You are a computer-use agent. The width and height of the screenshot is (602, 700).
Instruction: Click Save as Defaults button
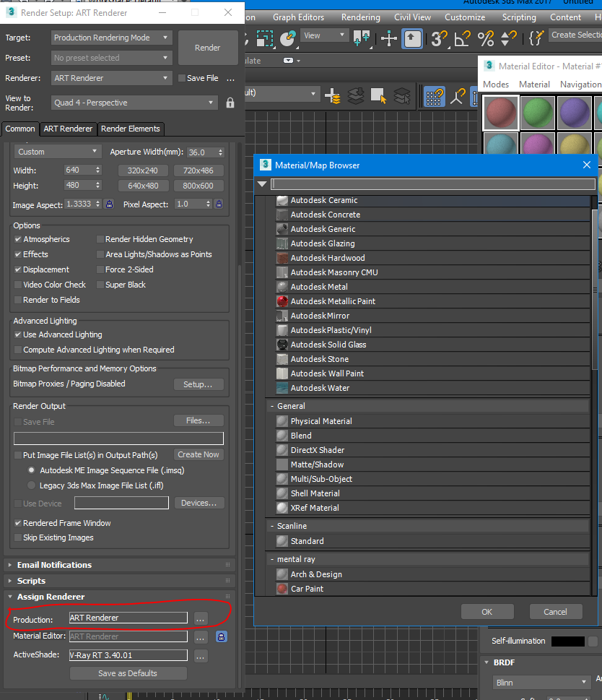[x=128, y=673]
